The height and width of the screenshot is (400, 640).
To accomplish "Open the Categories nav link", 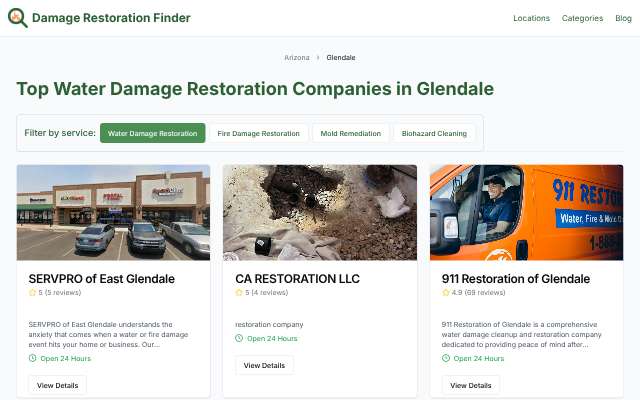I will click(582, 18).
